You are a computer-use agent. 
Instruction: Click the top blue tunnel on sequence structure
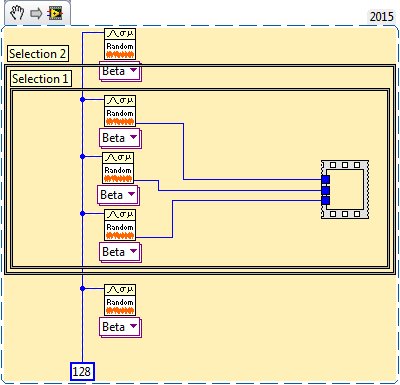[x=326, y=180]
